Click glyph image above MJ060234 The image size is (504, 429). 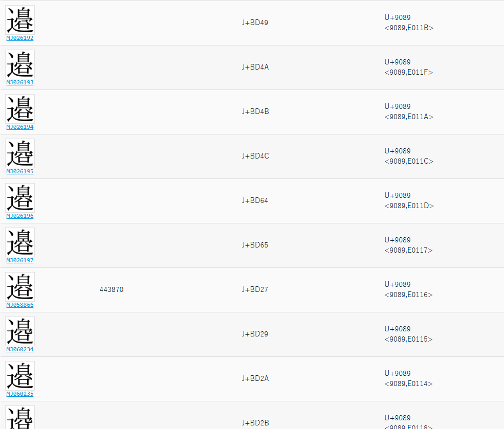click(20, 331)
